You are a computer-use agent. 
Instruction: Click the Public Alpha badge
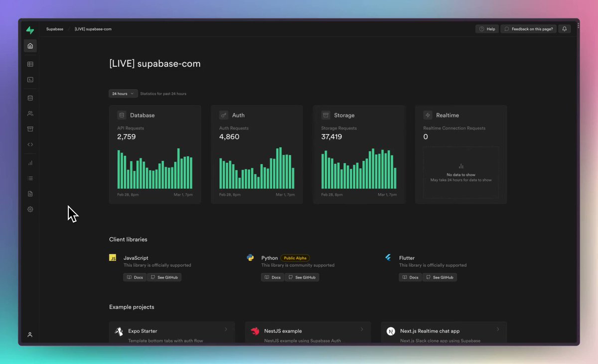point(295,258)
